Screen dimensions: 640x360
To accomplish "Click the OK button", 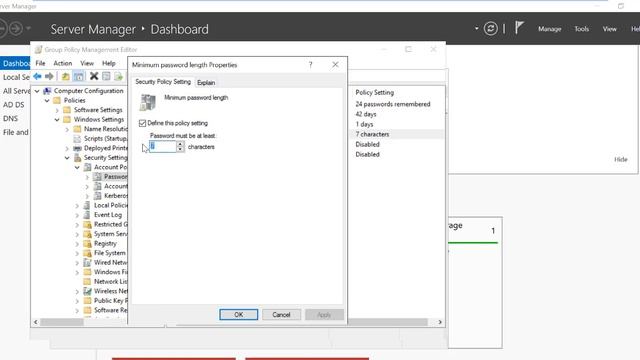I will [238, 315].
